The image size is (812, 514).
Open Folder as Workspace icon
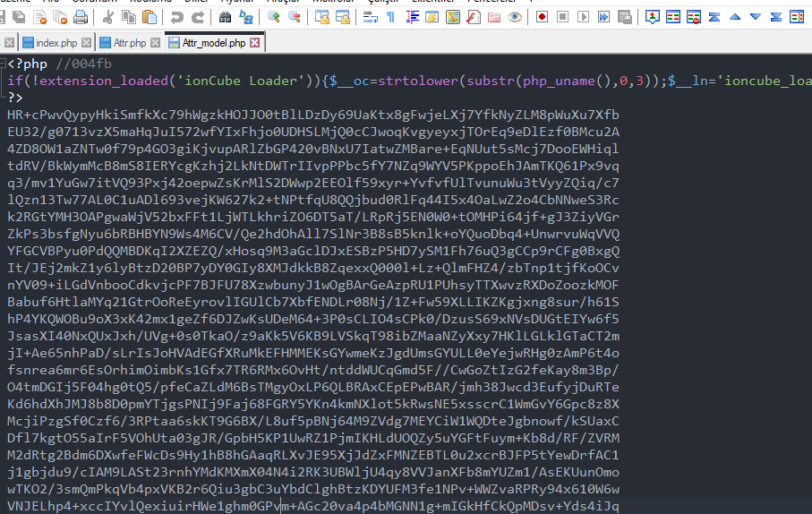(494, 17)
